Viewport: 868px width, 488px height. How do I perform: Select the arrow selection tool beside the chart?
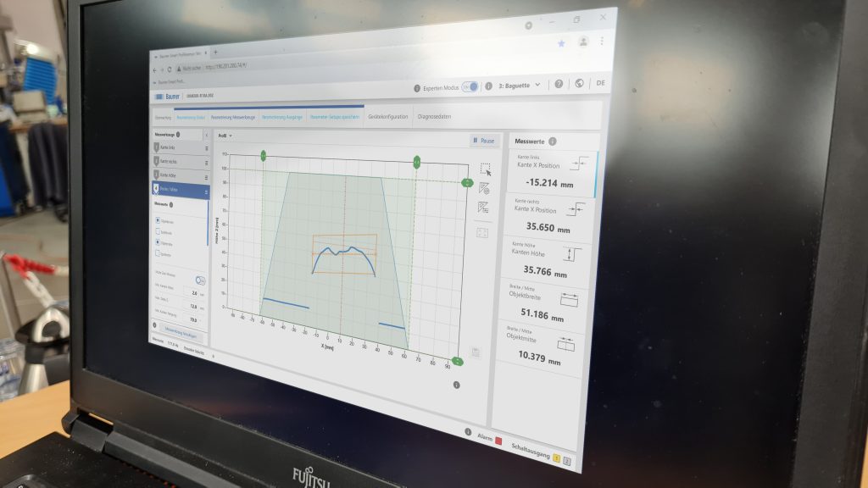coord(484,169)
